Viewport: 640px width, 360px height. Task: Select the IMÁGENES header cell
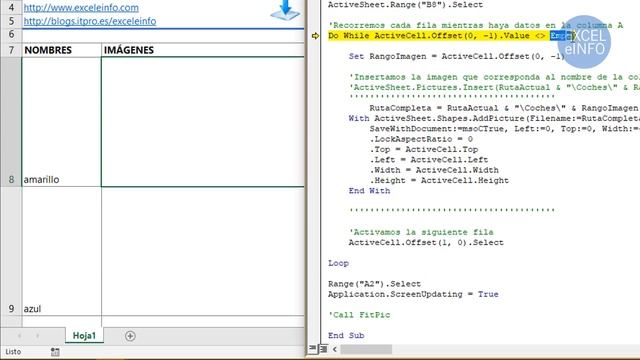202,50
